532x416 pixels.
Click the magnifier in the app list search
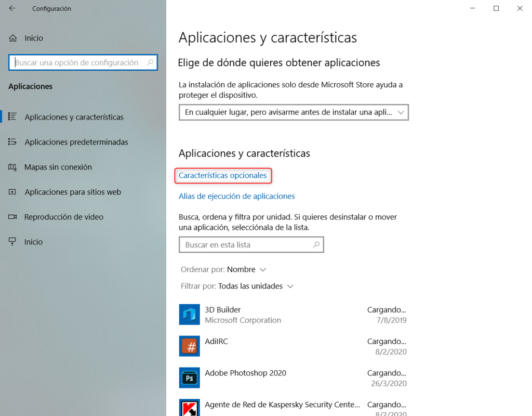(316, 244)
